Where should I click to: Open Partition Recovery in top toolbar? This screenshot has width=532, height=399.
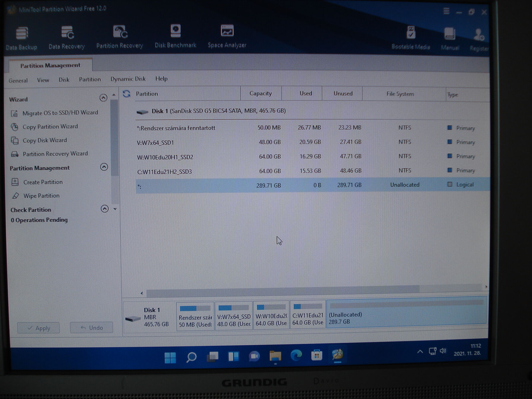120,37
